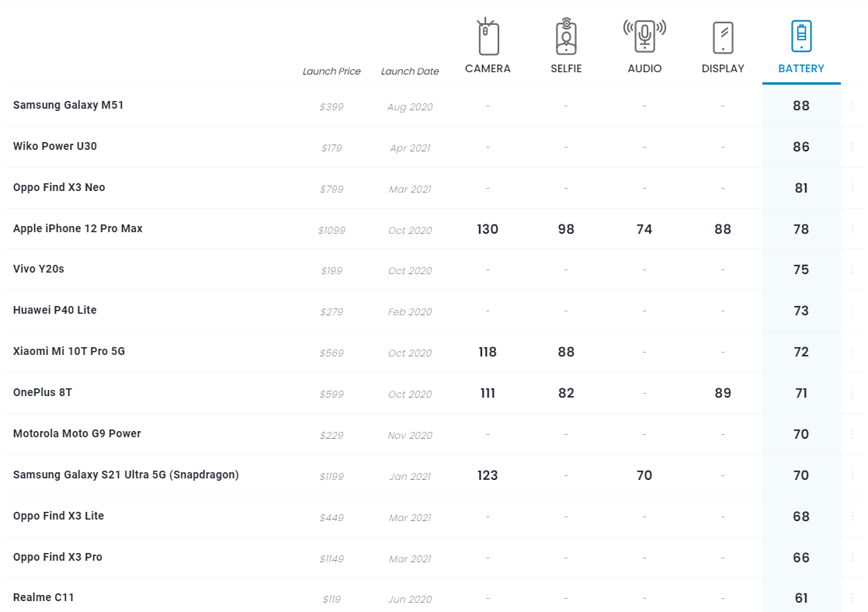Expand row options for Wiko Power U30
Image resolution: width=868 pixels, height=612 pixels.
coord(852,147)
